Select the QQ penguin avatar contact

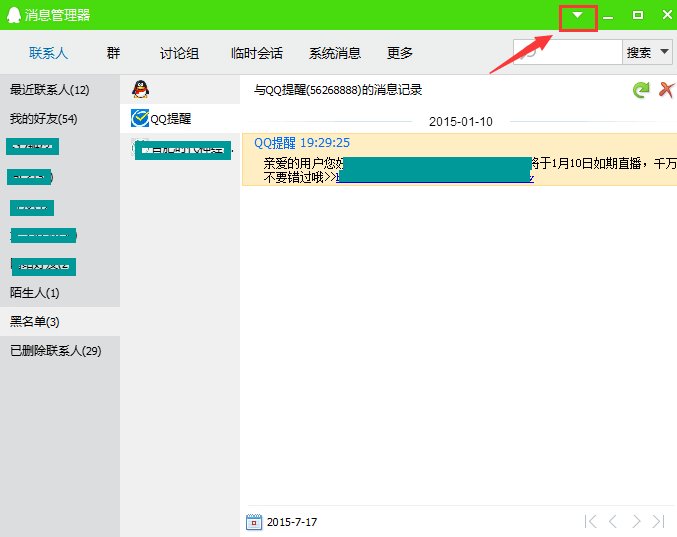pos(140,89)
